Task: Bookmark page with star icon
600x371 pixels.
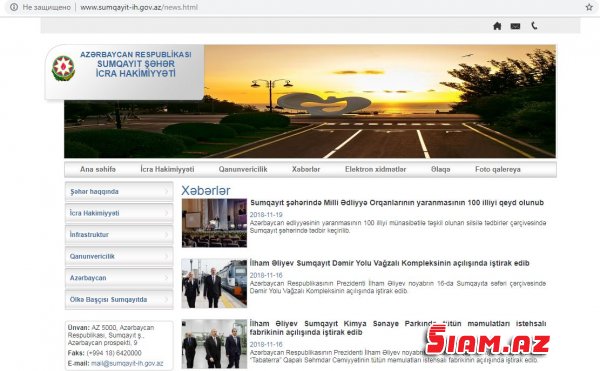Action: point(589,7)
